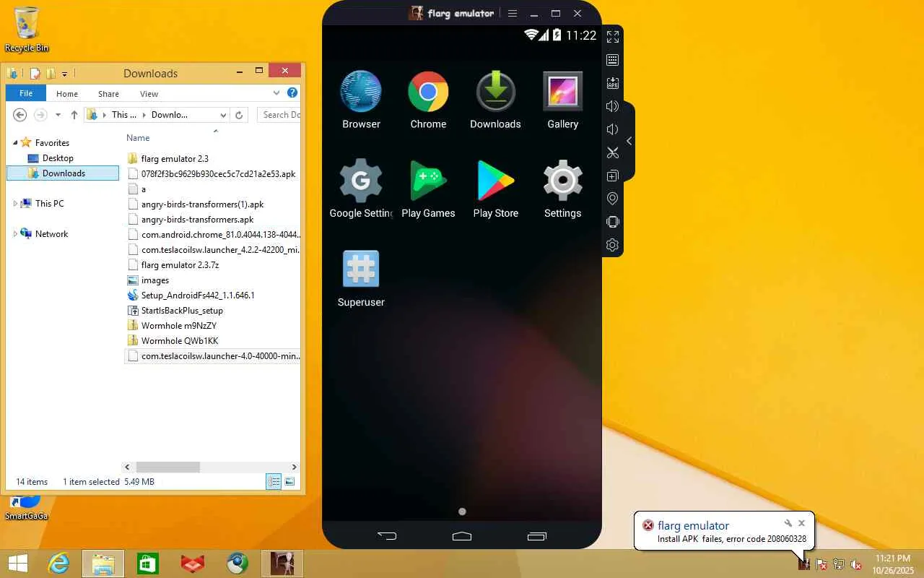Open Android Settings app
Screen dimensions: 924x578
click(x=562, y=189)
